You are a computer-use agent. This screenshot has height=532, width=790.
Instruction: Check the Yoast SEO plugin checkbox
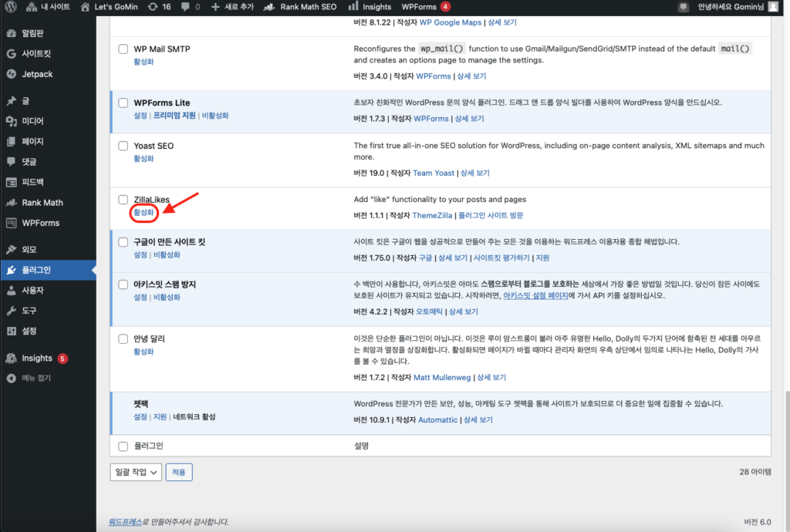(123, 146)
